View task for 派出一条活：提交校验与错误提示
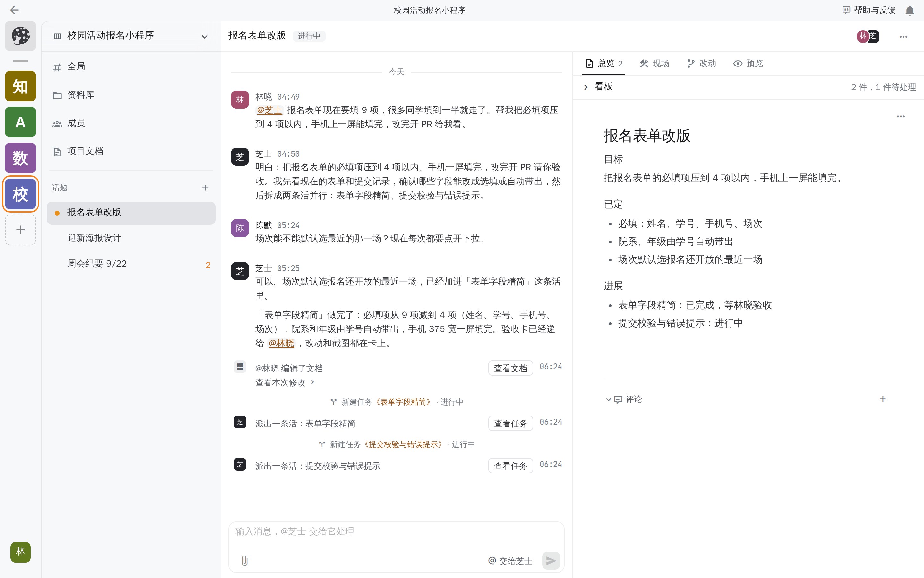Image resolution: width=924 pixels, height=578 pixels. (510, 466)
